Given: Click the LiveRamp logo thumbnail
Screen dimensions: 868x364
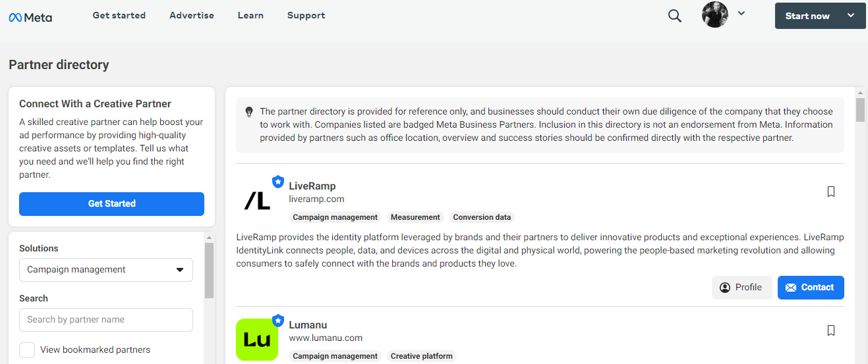Looking at the screenshot, I should [257, 201].
